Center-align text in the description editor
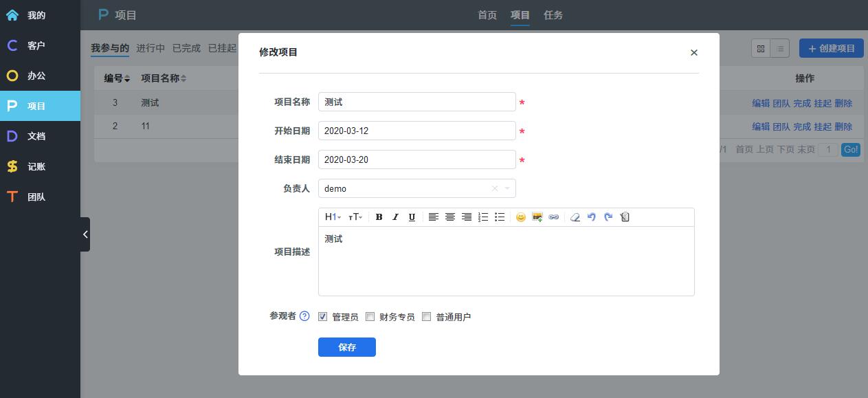 coord(450,217)
